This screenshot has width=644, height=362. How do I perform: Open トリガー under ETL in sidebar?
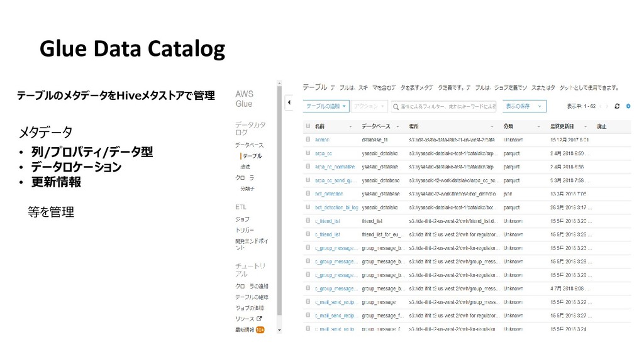[245, 230]
